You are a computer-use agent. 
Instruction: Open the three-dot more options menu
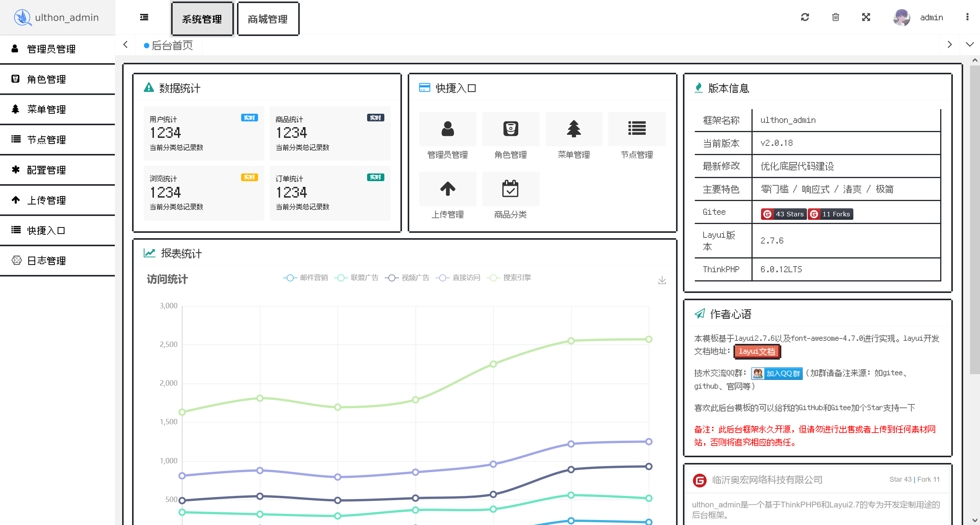pos(967,17)
